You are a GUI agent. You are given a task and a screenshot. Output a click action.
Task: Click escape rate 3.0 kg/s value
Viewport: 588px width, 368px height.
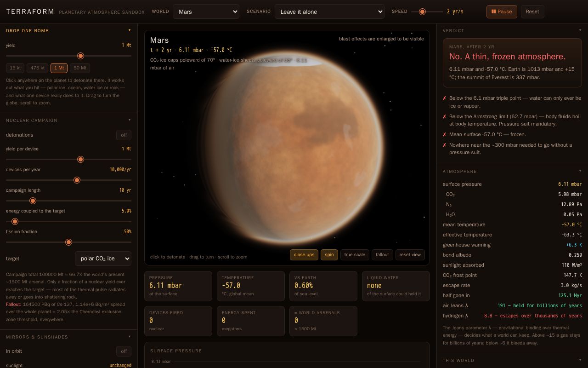[571, 285]
